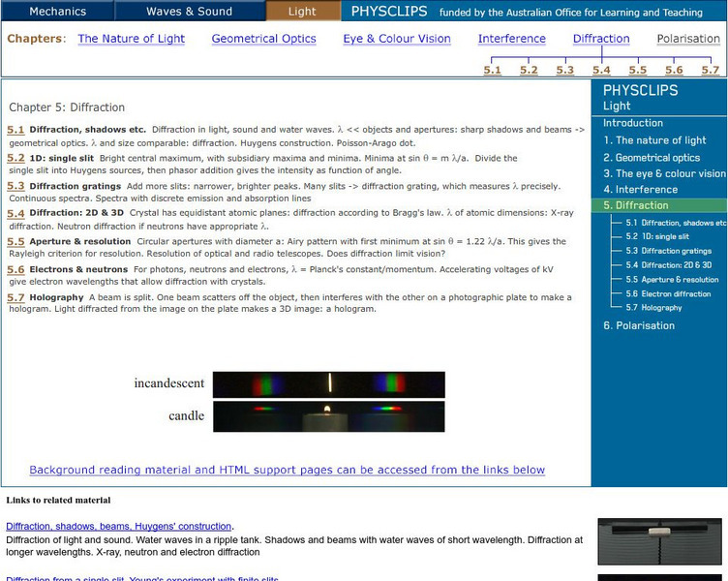This screenshot has width=728, height=581.
Task: Jump to section 5.3 in chapter bar
Action: point(565,70)
